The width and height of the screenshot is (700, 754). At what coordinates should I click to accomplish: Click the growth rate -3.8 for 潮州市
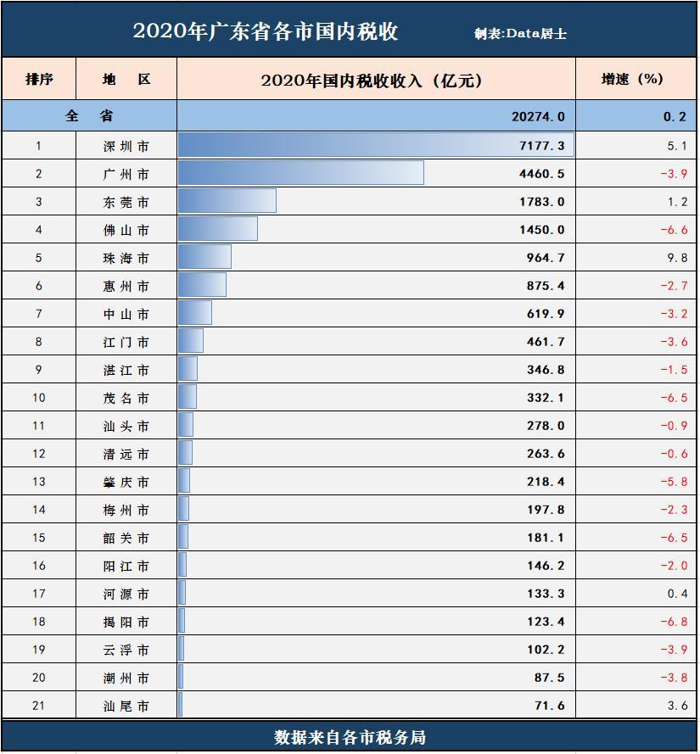pyautogui.click(x=674, y=677)
